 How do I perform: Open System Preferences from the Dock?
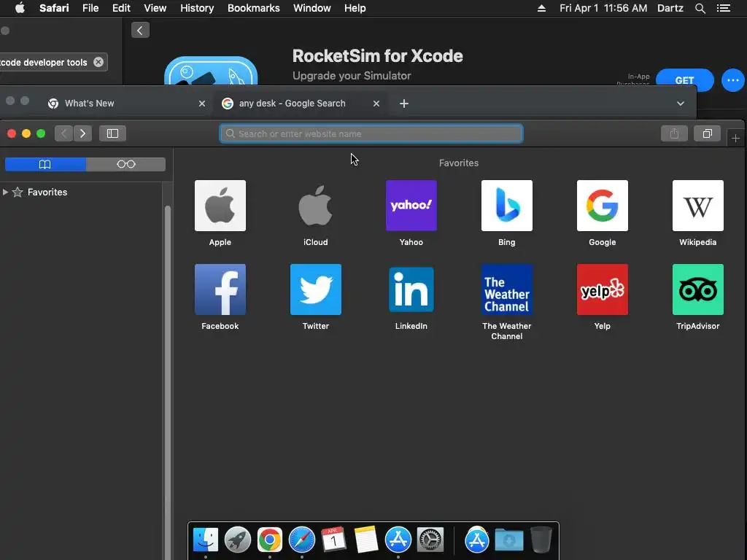click(x=430, y=540)
